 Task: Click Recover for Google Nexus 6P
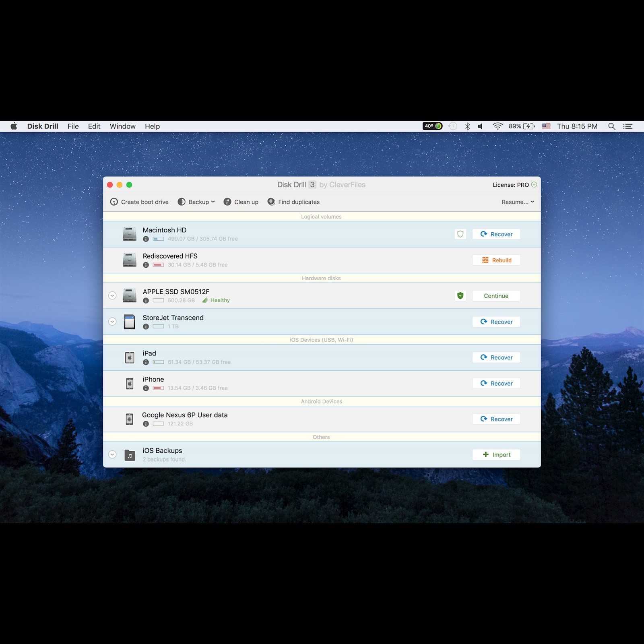(496, 419)
